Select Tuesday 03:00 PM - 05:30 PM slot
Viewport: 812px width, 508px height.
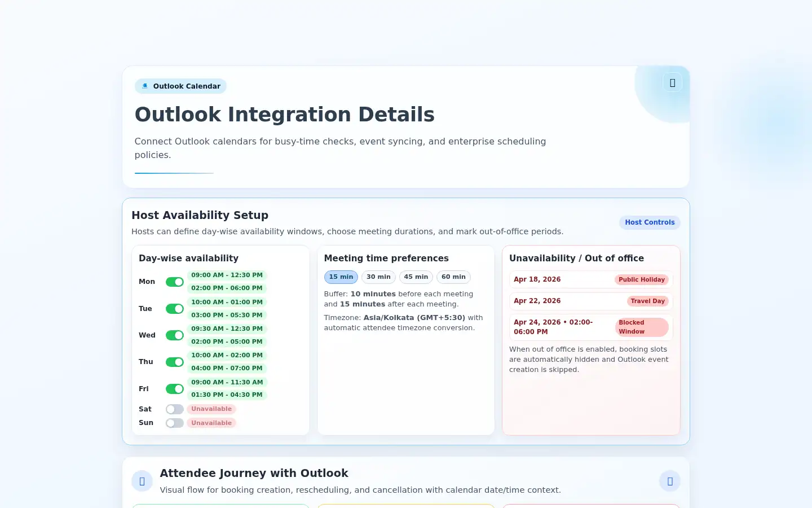click(x=227, y=315)
